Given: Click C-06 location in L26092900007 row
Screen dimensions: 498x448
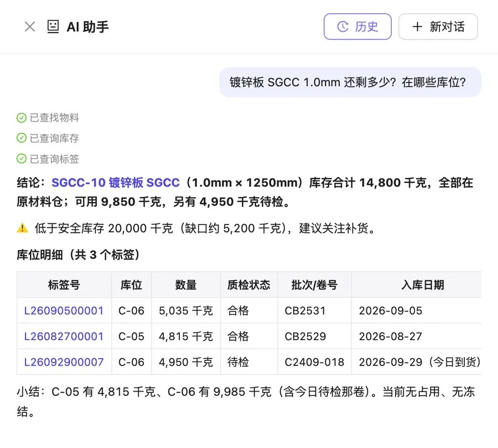Looking at the screenshot, I should point(131,362).
